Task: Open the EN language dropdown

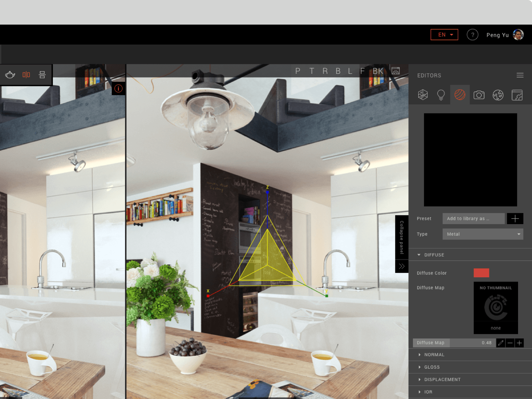Action: (x=444, y=35)
